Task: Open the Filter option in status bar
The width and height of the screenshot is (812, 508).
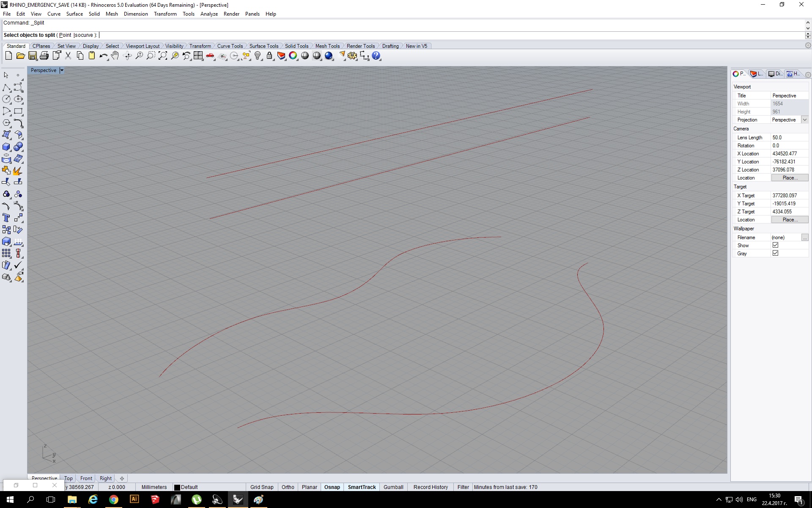Action: pos(463,487)
